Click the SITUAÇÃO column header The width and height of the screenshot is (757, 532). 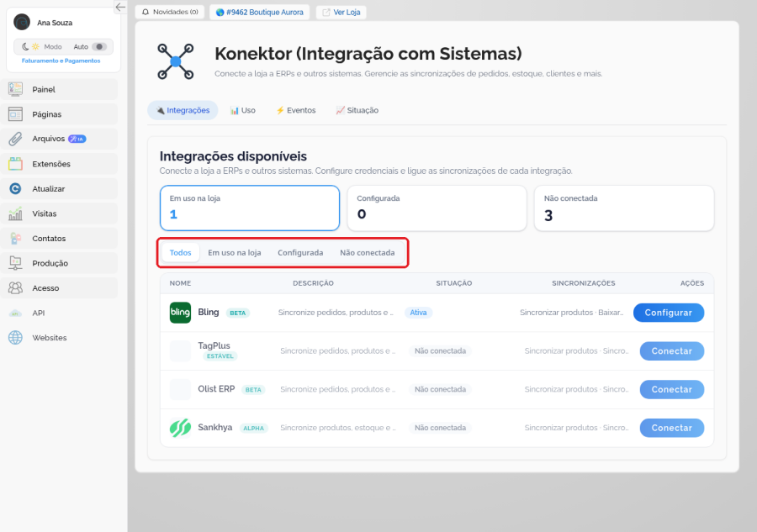pyautogui.click(x=454, y=283)
